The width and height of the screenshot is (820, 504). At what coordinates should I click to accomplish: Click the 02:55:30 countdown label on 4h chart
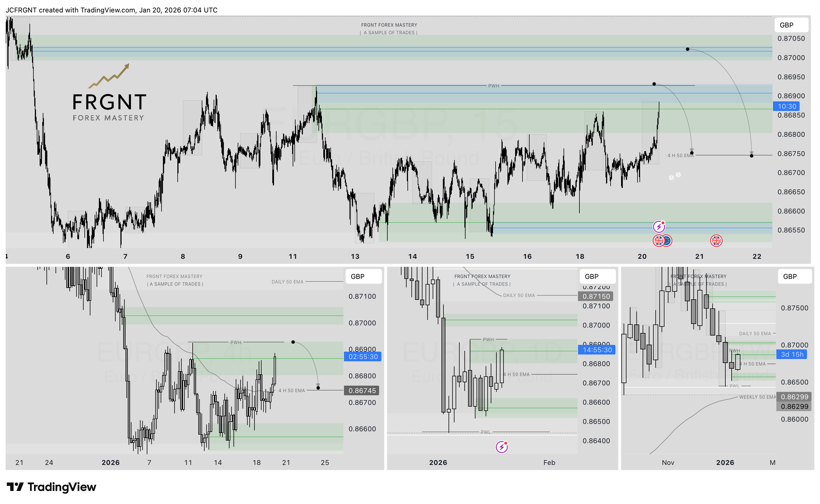(363, 356)
